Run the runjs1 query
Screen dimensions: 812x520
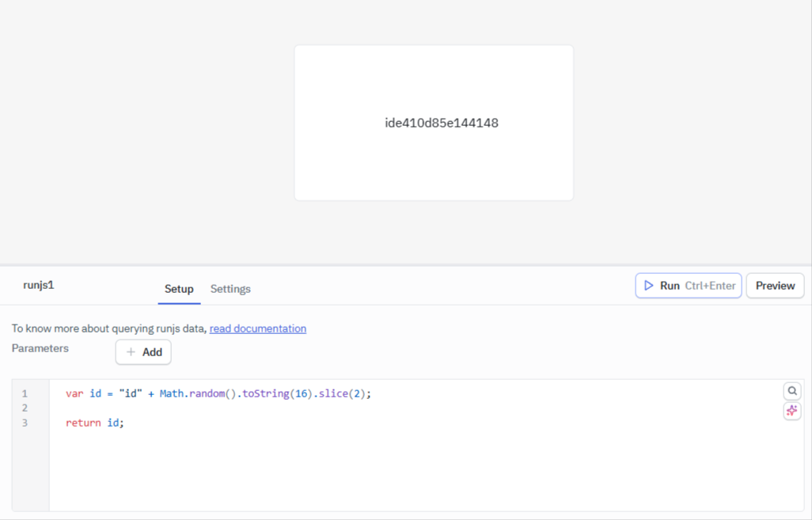click(687, 286)
